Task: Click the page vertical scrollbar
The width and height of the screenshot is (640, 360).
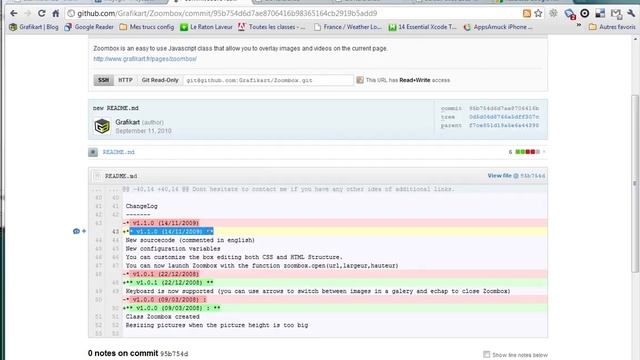Action: (x=635, y=184)
